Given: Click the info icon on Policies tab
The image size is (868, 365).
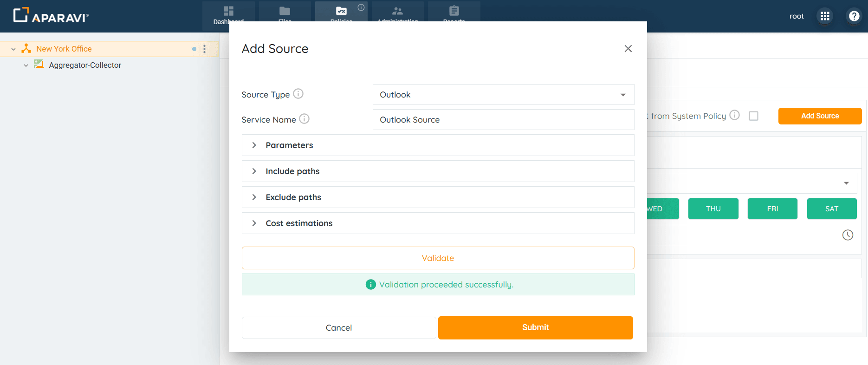Looking at the screenshot, I should point(361,7).
